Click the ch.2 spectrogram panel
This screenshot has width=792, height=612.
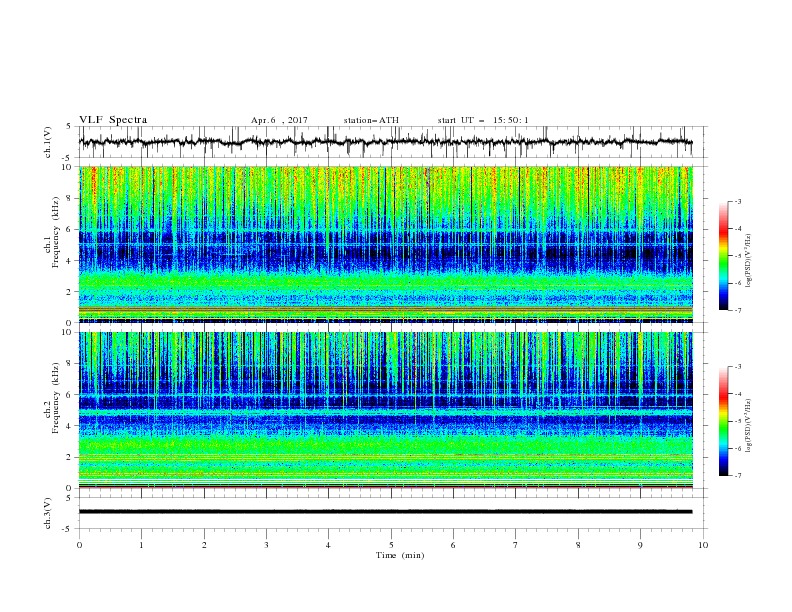coord(385,410)
